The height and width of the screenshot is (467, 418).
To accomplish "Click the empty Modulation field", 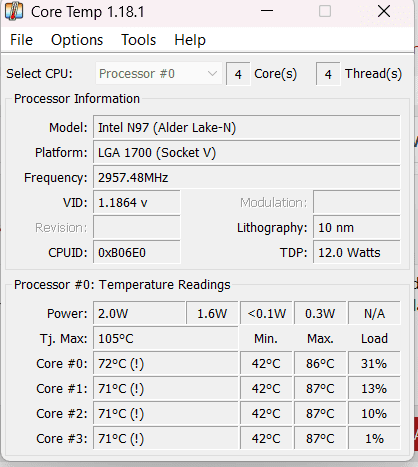I will [357, 203].
